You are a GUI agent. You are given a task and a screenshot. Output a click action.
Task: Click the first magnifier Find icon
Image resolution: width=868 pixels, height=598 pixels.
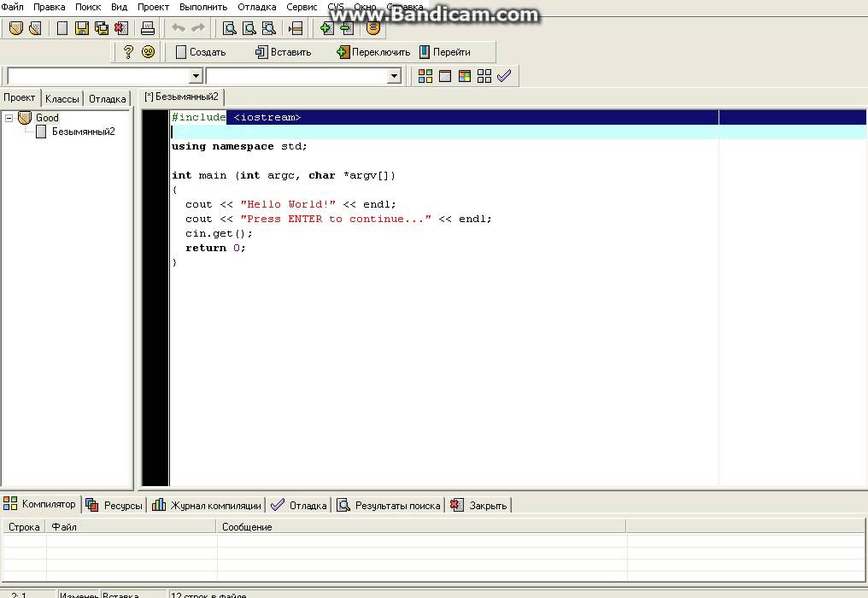229,27
